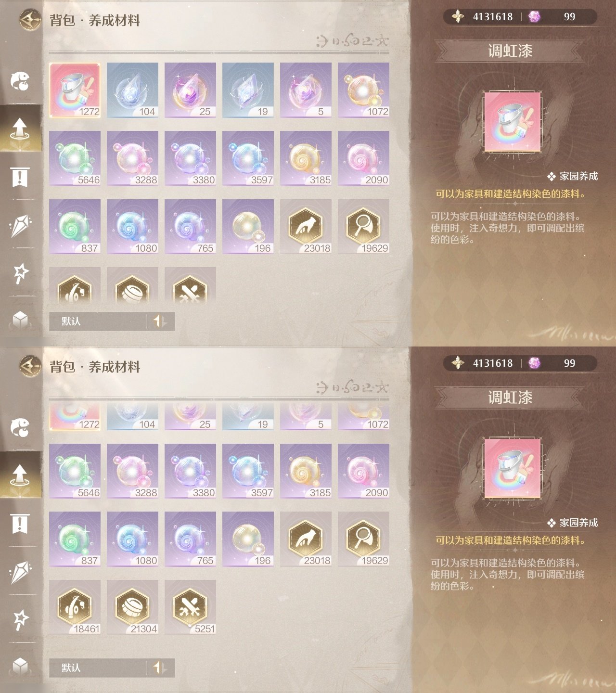Open the fish category tab in upper sidebar
The height and width of the screenshot is (693, 616).
tap(20, 80)
